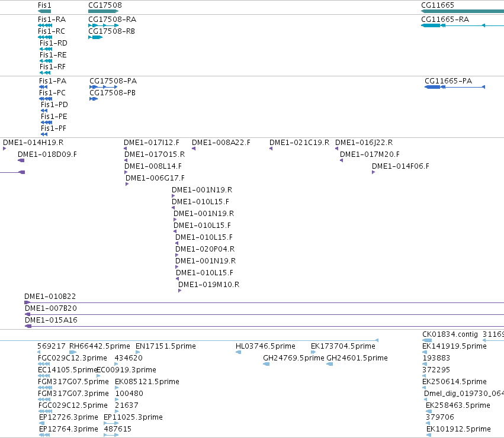Select EST 372295

point(436,370)
